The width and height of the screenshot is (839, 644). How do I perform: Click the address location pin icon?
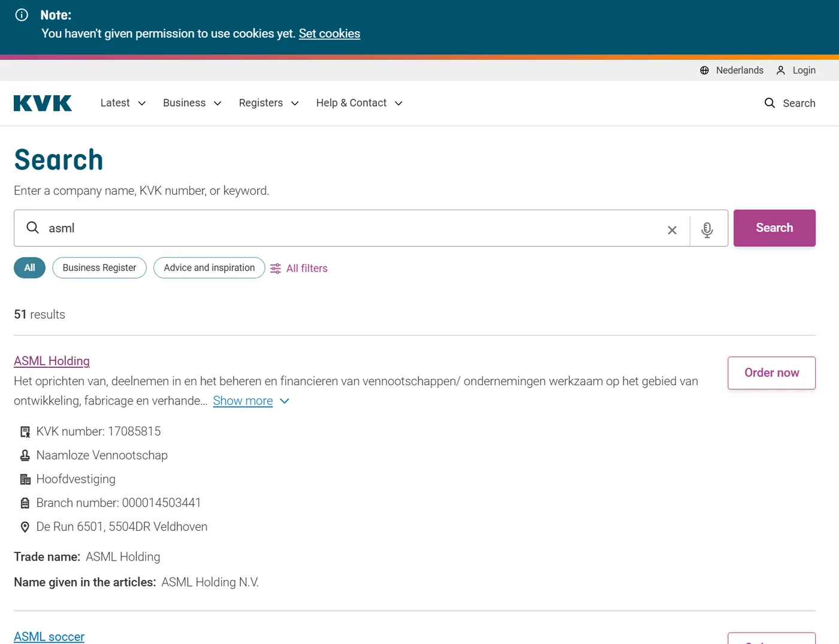25,527
